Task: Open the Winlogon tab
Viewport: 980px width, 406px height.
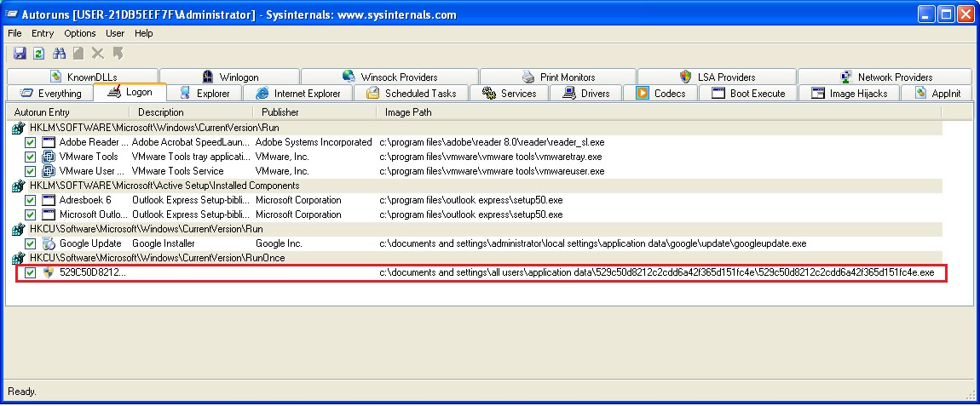Action: pos(229,77)
